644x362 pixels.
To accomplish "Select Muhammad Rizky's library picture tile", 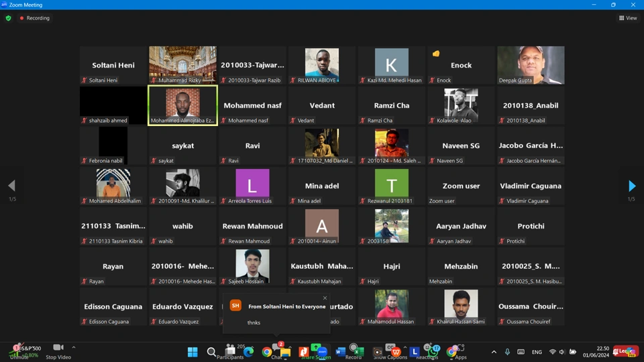I will pyautogui.click(x=182, y=65).
